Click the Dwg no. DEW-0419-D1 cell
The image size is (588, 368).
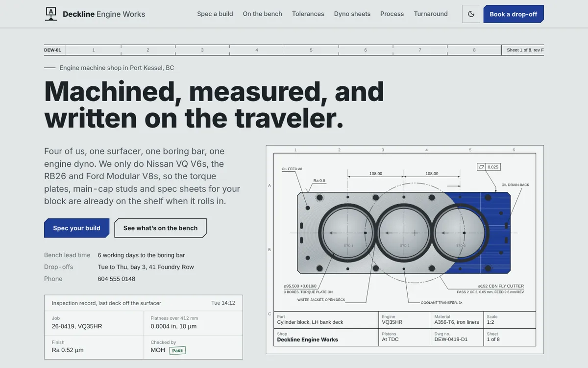tap(457, 337)
